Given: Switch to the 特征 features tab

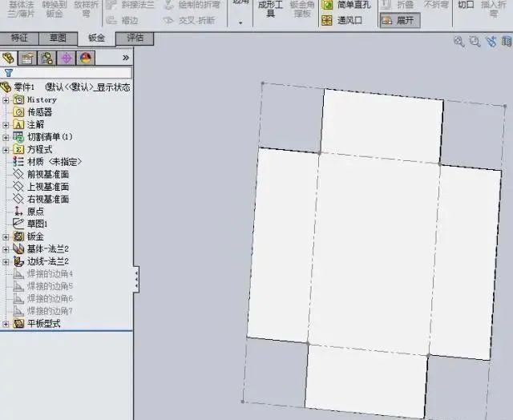Looking at the screenshot, I should click(x=19, y=38).
